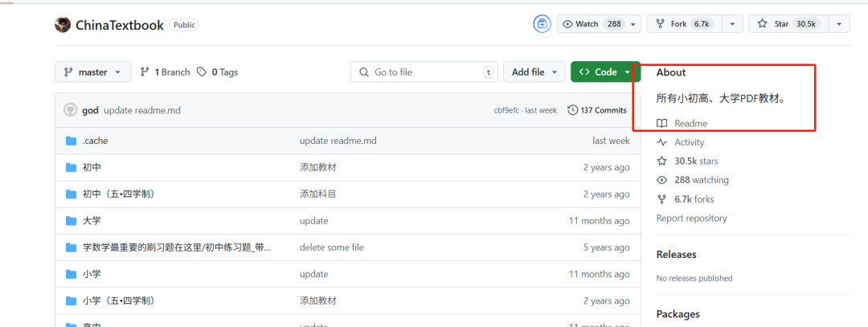Screen dimensions: 868x327
Task: Click Report repository link
Action: point(691,218)
